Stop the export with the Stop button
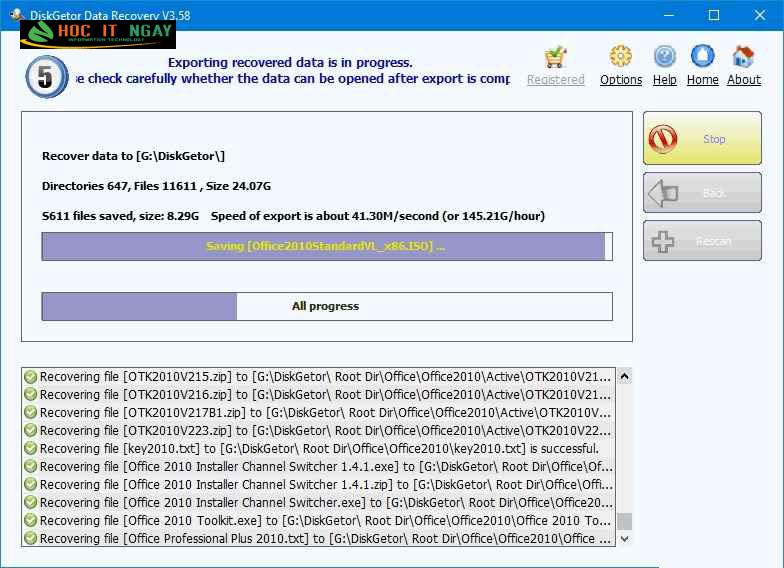Screen dimensions: 784x568 click(x=702, y=138)
